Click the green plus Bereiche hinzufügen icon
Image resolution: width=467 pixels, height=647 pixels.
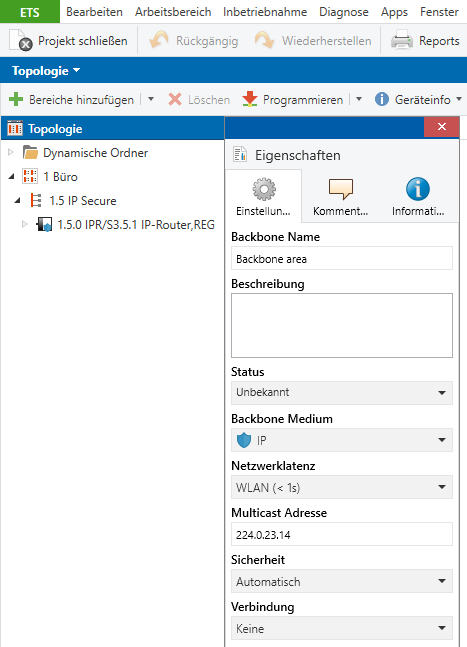16,99
